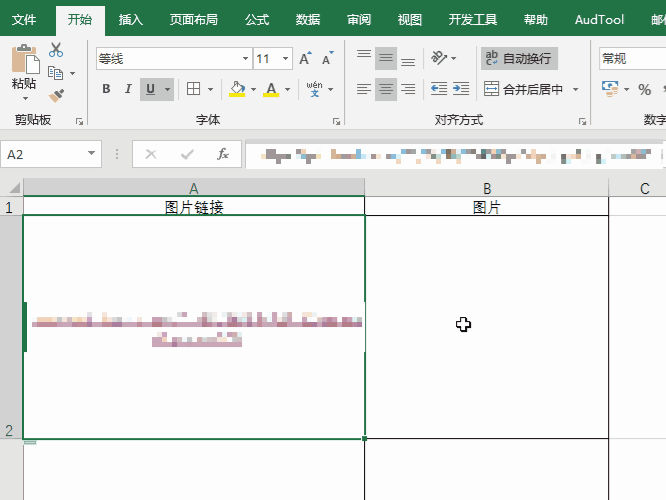The width and height of the screenshot is (666, 500).
Task: Switch to 公式 tab
Action: (x=257, y=20)
